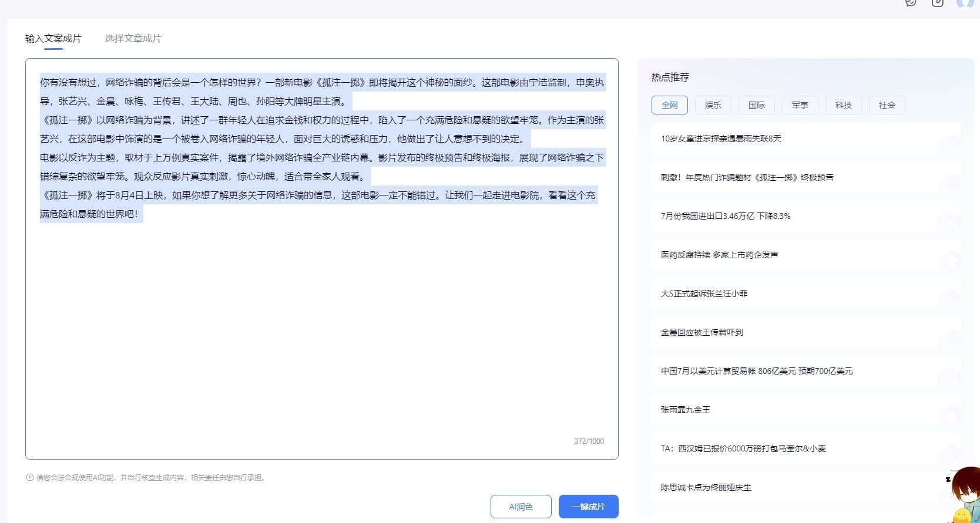Select the 军事 hot topic category
This screenshot has width=980, height=523.
coord(800,105)
